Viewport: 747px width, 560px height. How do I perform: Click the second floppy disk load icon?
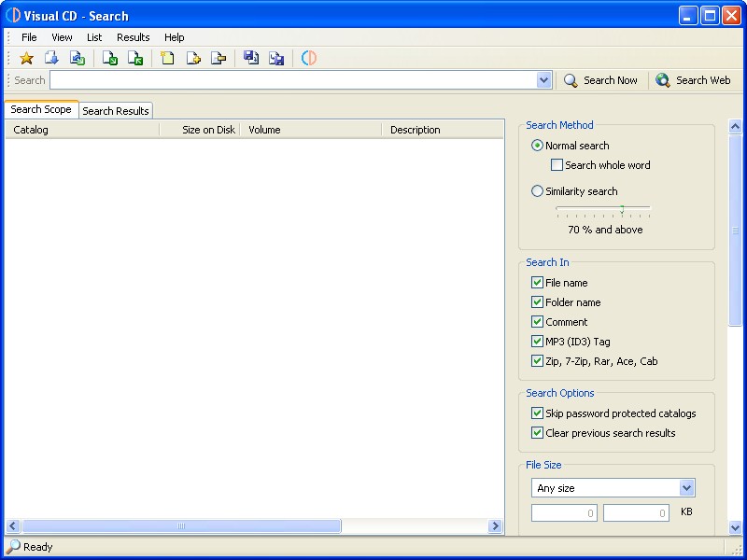276,59
